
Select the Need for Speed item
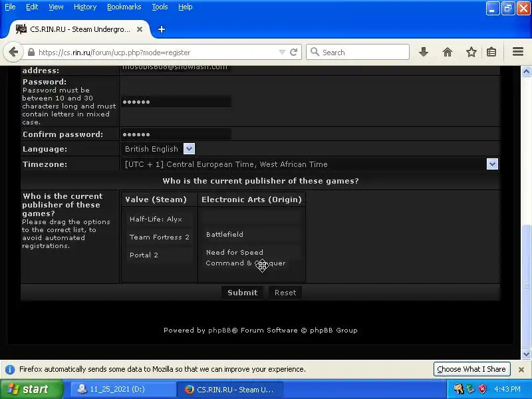pos(252,253)
